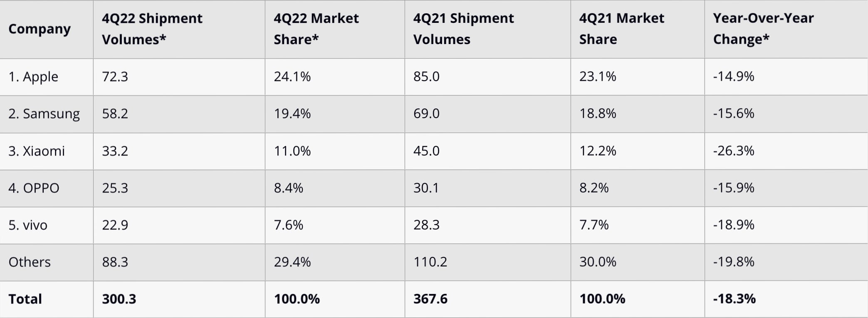Select the 4Q21 Shipment Volumes header
Viewport: 868px width, 318px height.
tap(463, 29)
